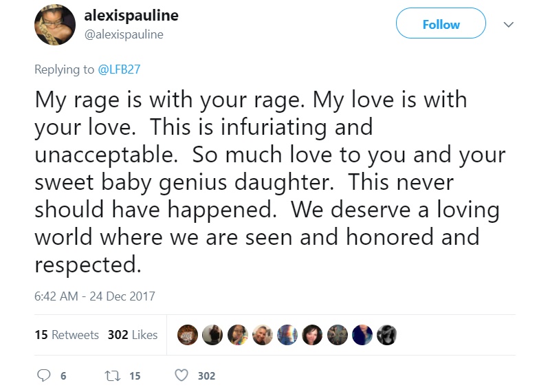The width and height of the screenshot is (550, 392).
Task: Expand the tweet options chevron
Action: [508, 24]
